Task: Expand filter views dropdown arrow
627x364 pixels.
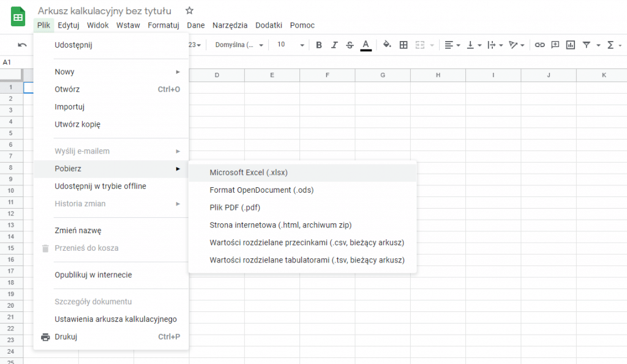Action: point(598,45)
